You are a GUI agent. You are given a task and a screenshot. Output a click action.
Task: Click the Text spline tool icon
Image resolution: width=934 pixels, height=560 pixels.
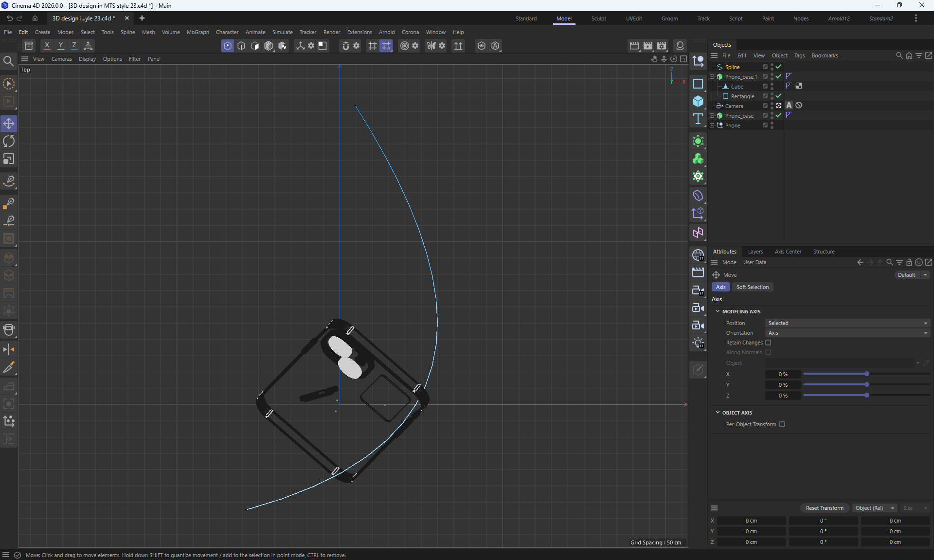click(x=698, y=119)
